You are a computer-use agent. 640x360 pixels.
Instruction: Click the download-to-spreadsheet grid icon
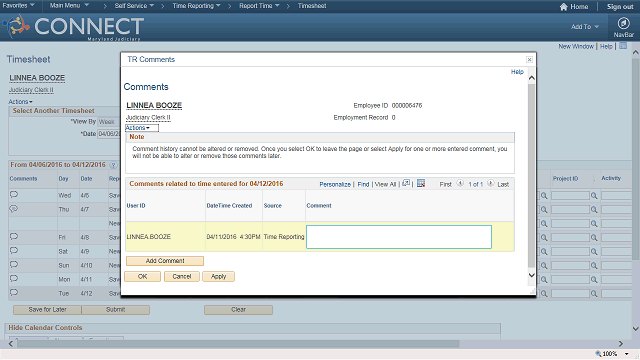(421, 183)
